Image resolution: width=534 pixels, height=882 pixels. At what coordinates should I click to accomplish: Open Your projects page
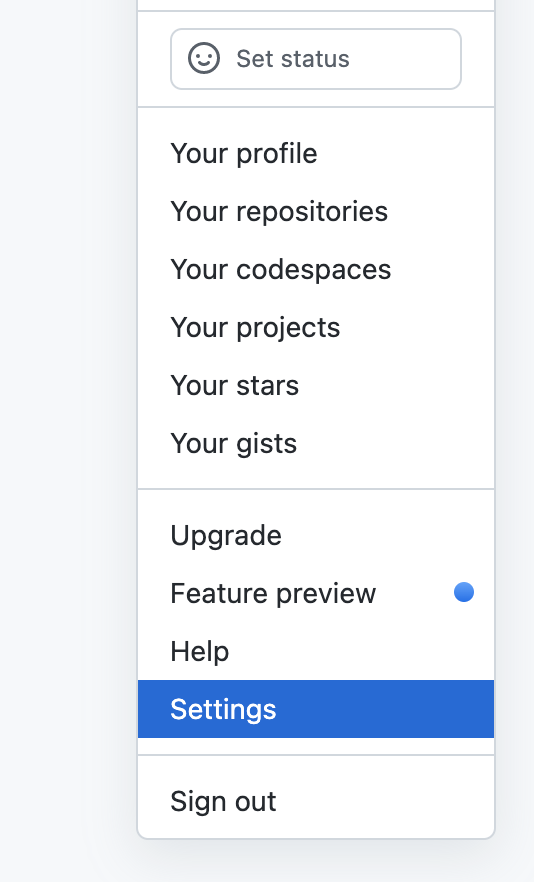point(316,327)
